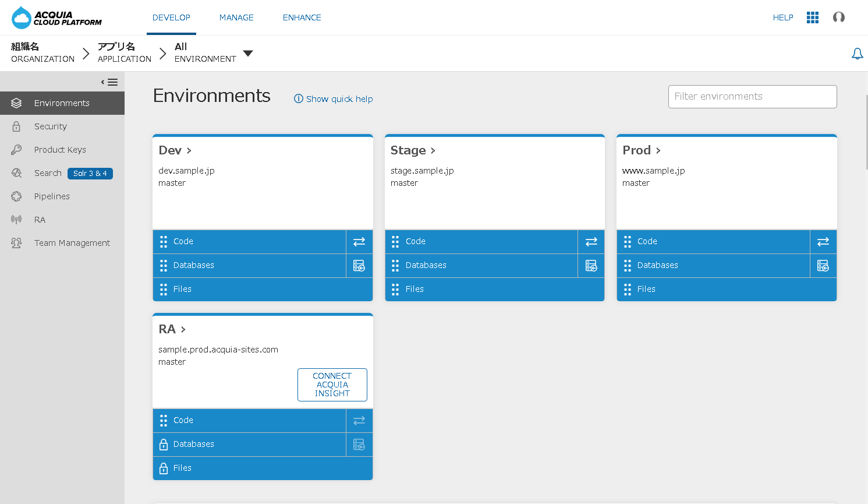868x504 pixels.
Task: Click the switch code icon on Dev
Action: pos(359,241)
